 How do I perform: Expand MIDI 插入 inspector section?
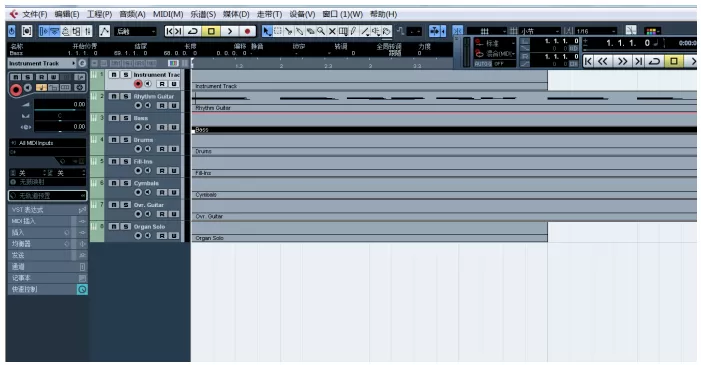47,221
